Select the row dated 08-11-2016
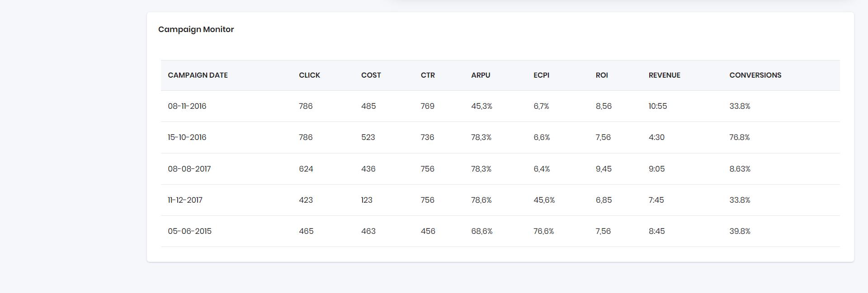This screenshot has height=293, width=868. tap(187, 106)
